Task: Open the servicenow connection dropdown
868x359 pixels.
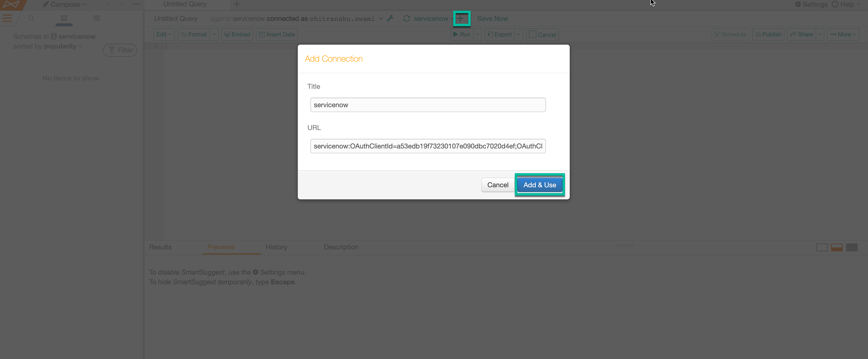Action: coord(433,18)
